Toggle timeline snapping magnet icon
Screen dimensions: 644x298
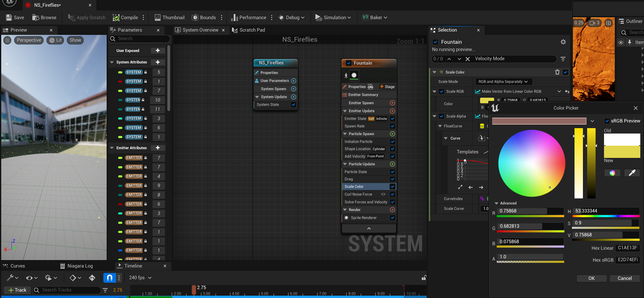click(109, 278)
